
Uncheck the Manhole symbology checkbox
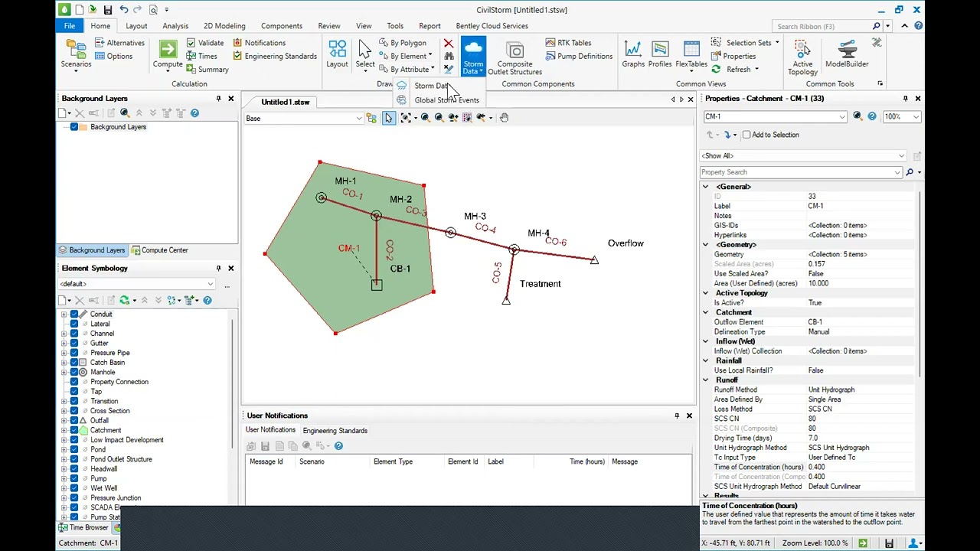click(74, 372)
